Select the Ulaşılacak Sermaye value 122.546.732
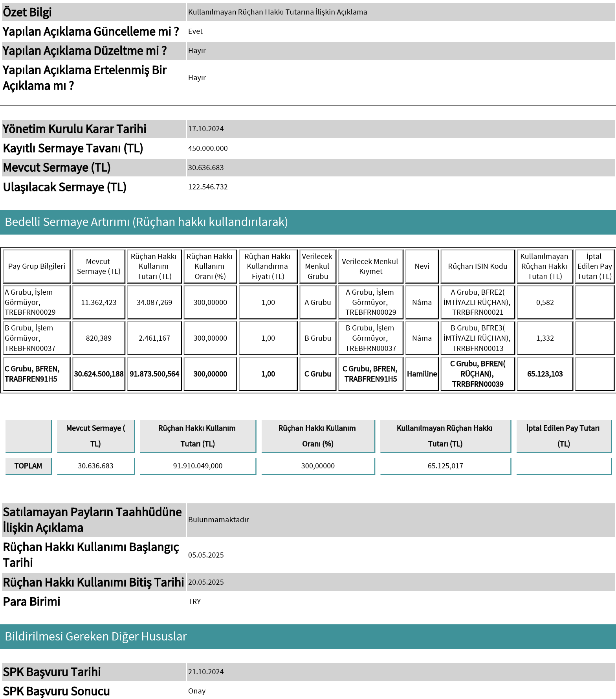 (208, 187)
